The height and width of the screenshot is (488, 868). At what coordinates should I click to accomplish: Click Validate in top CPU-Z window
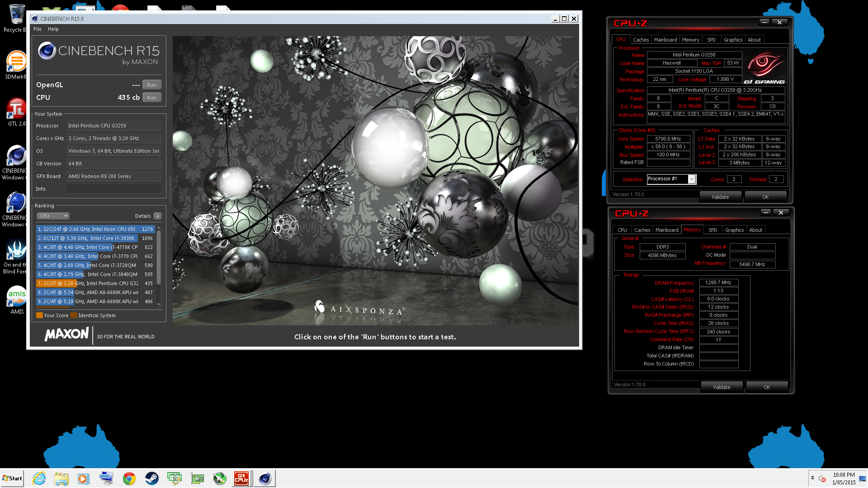tap(720, 197)
